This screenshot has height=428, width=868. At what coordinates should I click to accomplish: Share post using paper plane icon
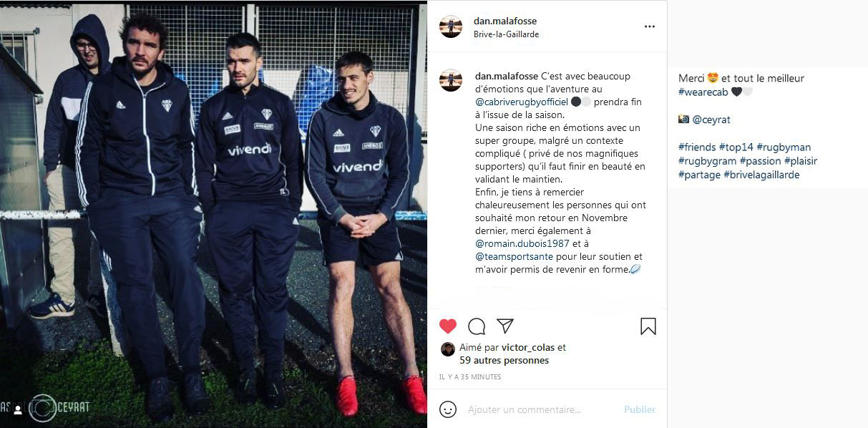pyautogui.click(x=505, y=326)
